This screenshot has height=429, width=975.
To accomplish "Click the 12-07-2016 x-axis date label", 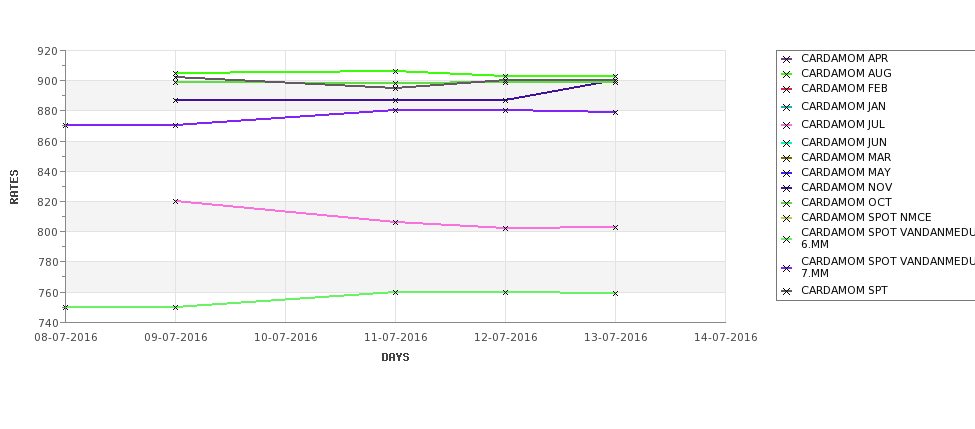I will (506, 338).
